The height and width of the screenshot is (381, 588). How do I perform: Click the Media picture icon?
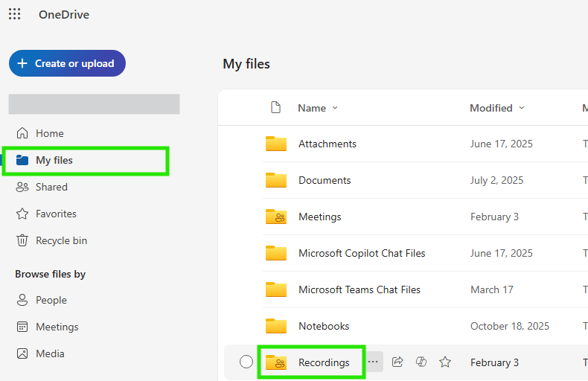22,353
